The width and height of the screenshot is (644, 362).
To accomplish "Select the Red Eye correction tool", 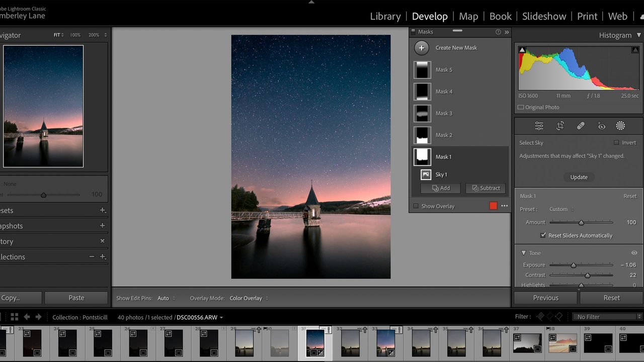I will pos(601,126).
